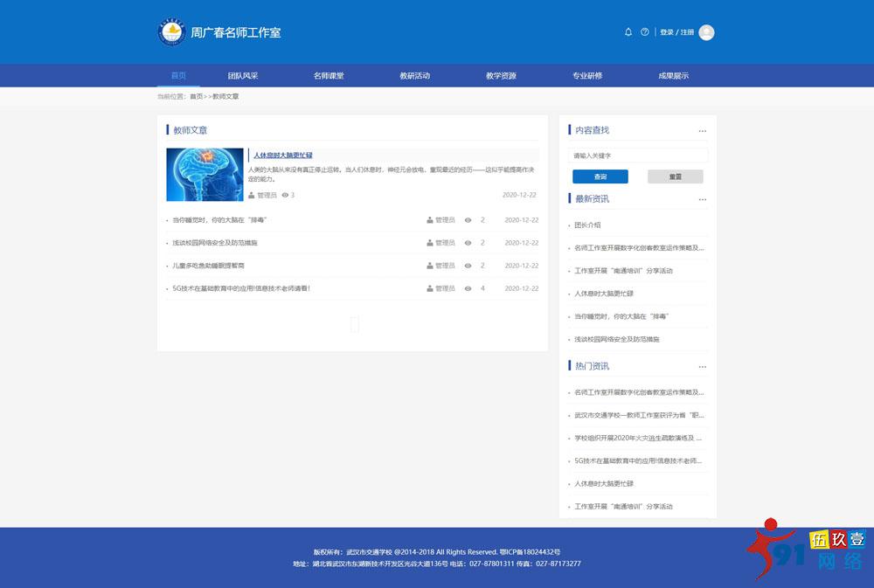The image size is (874, 588).
Task: Open the more options dots beside 内容查找
Action: coord(703,130)
